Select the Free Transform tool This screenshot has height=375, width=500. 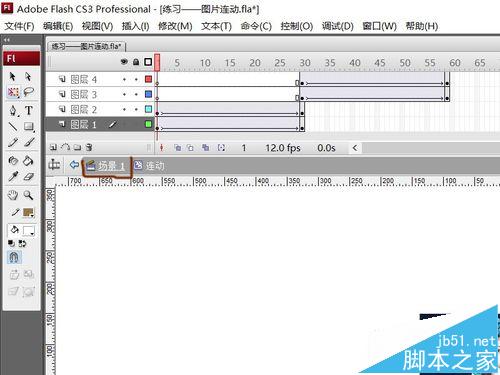[x=13, y=92]
